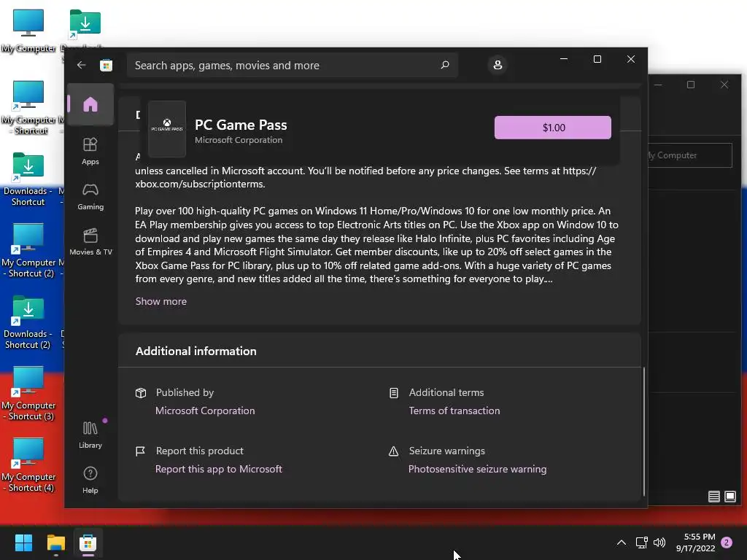
Task: Select Home in the Store sidebar
Action: 90,104
